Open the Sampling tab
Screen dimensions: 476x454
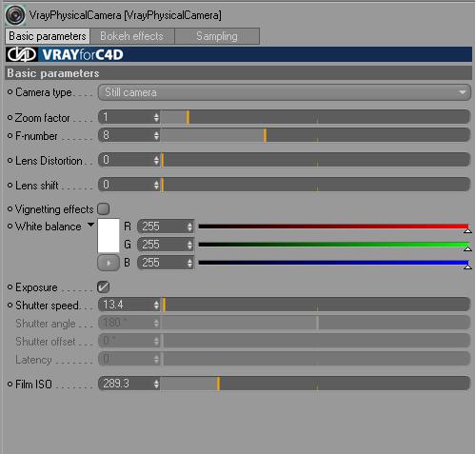point(217,36)
